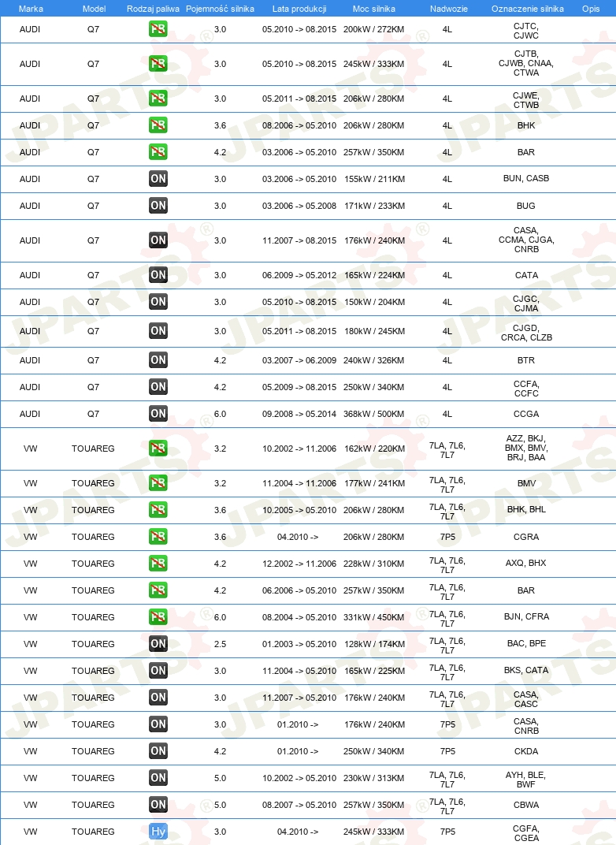This screenshot has width=616, height=845.
Task: Select the petrol icon in the AXQ, BHX row
Action: (x=158, y=564)
